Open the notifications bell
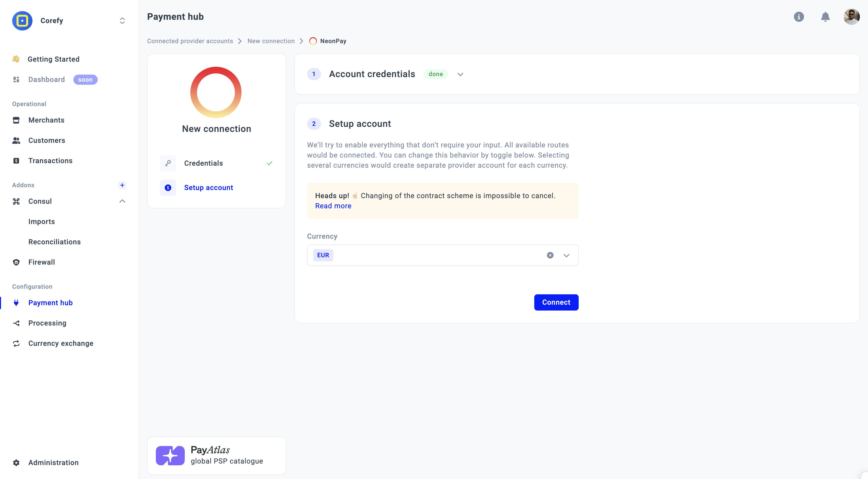Image resolution: width=868 pixels, height=479 pixels. pos(825,17)
